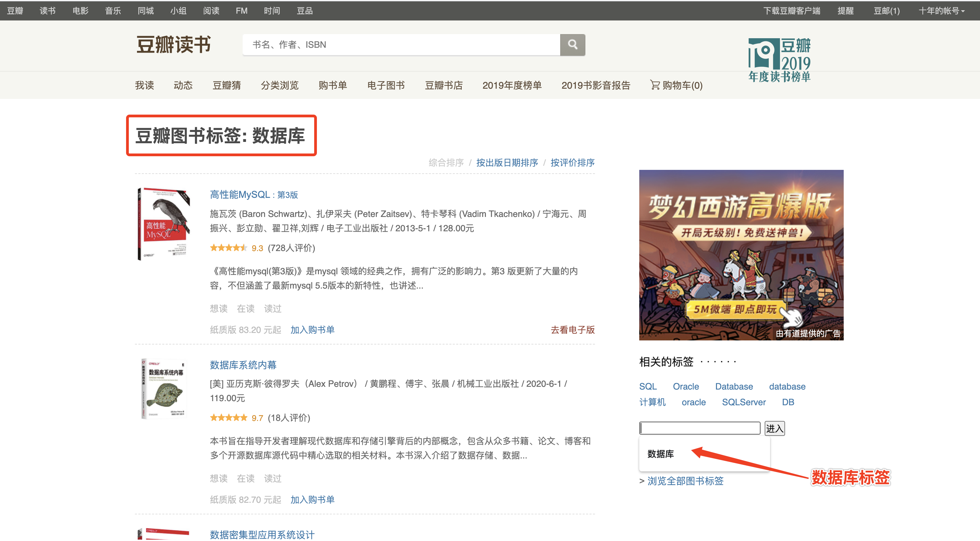
Task: Open the shopping cart 购物车(0)
Action: [676, 85]
